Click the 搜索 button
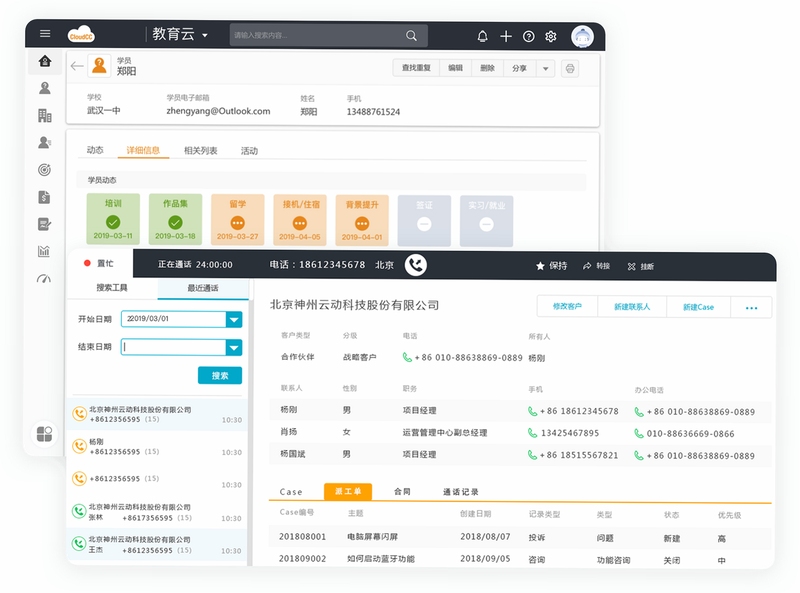The image size is (800, 593). pos(220,376)
